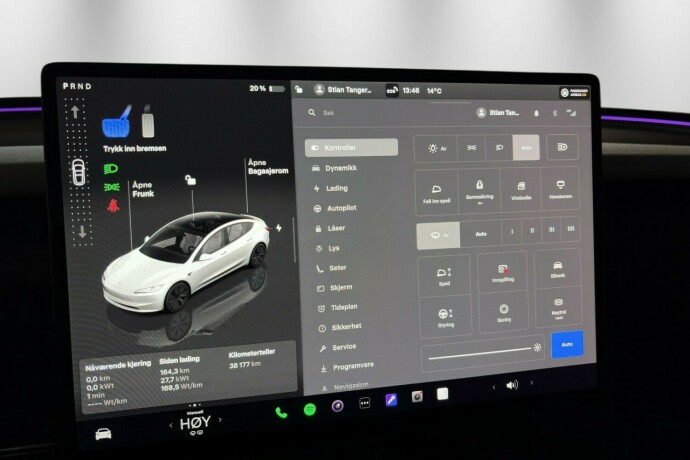Adjust mirrors with the Speil button
Image resolution: width=690 pixels, height=460 pixels.
(x=444, y=276)
